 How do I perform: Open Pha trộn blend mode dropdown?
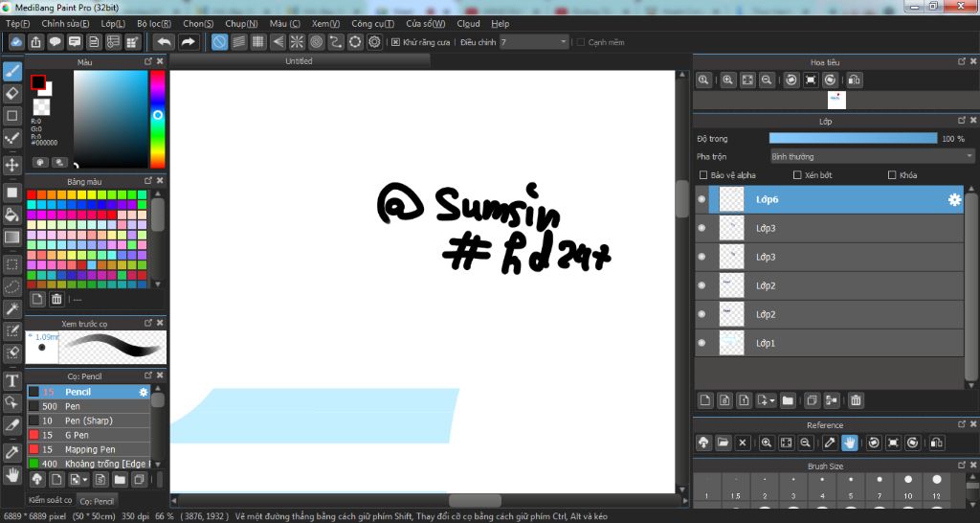(x=872, y=156)
